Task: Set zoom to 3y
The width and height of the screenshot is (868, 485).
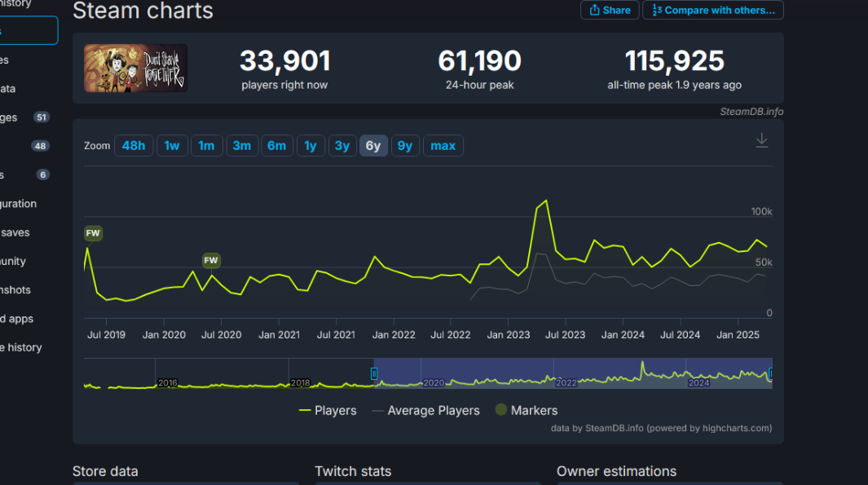Action: 342,146
